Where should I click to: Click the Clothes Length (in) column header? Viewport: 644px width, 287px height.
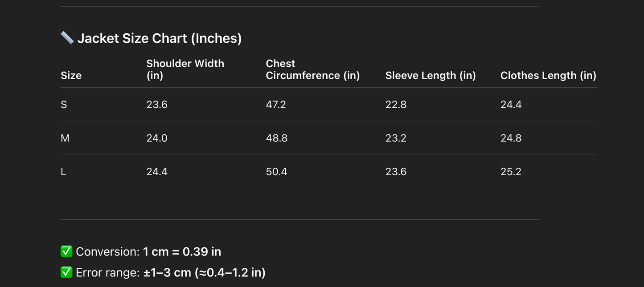coord(548,76)
